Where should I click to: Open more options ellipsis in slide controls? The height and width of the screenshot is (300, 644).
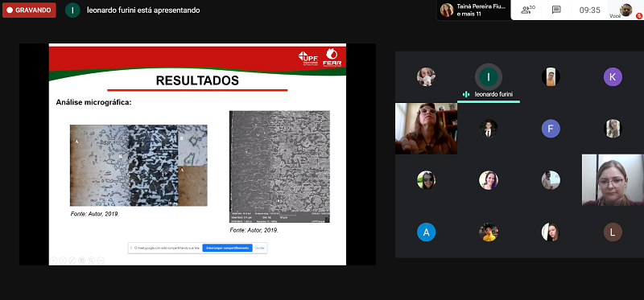tap(101, 261)
